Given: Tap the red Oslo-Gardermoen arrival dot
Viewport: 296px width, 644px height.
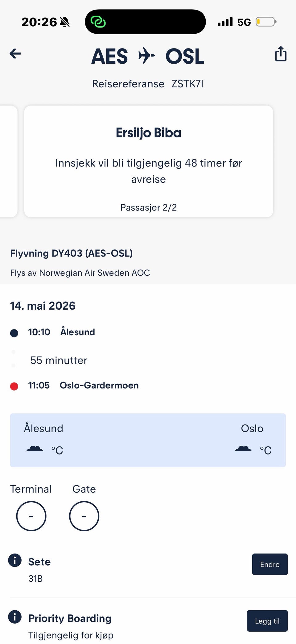Looking at the screenshot, I should click(14, 386).
